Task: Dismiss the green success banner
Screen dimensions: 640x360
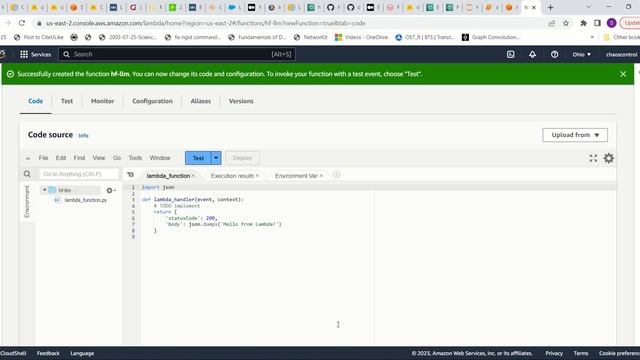Action: click(x=623, y=74)
